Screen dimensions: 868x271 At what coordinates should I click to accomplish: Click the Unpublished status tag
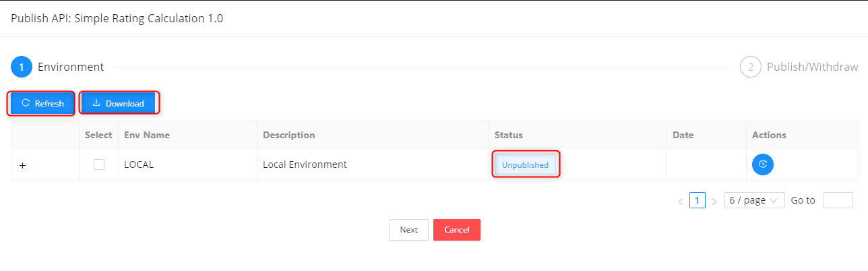coord(525,164)
